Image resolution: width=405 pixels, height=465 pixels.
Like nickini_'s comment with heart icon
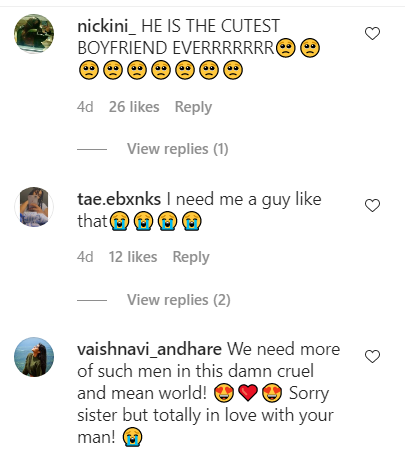372,34
